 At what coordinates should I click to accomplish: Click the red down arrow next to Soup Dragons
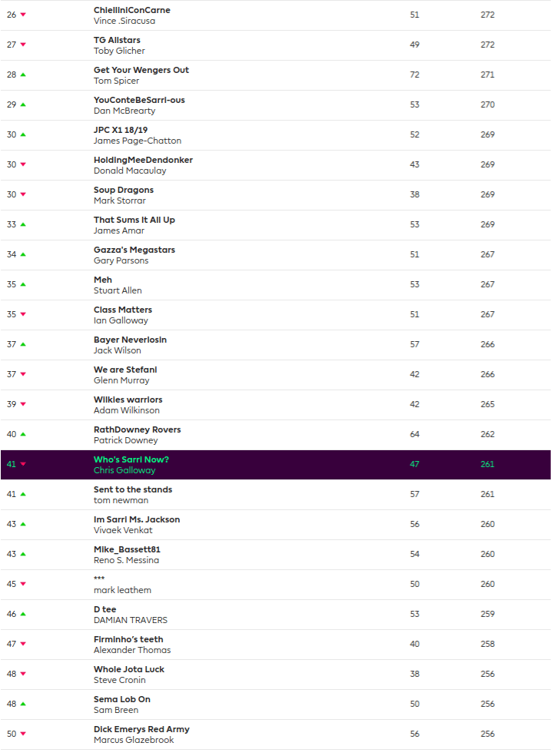point(23,194)
